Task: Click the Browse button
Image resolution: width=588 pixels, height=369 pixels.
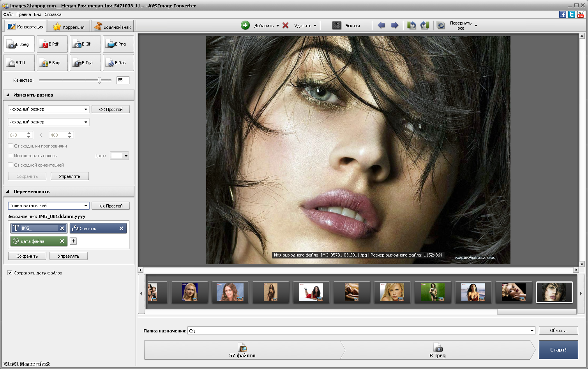Action: (558, 330)
